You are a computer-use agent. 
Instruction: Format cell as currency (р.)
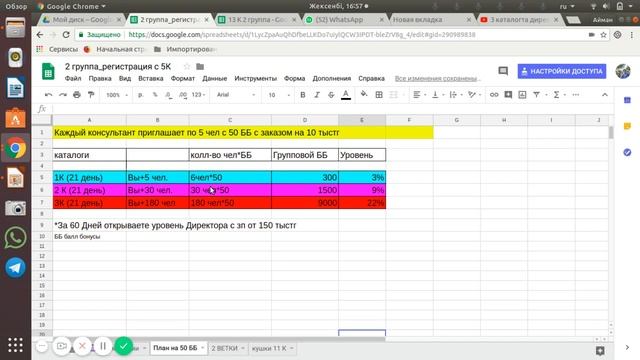click(x=140, y=95)
